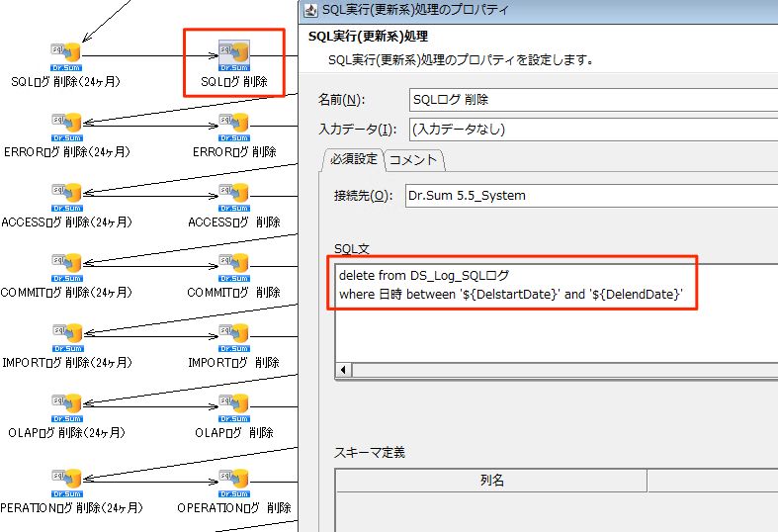Click the 列名 column header in スキーマ定義

(491, 481)
